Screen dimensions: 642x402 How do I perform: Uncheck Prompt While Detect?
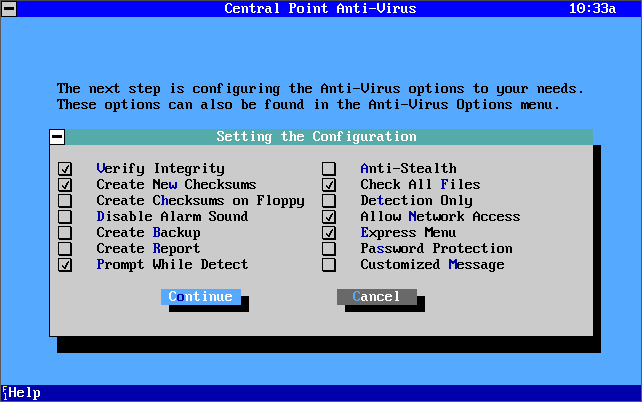[x=65, y=265]
